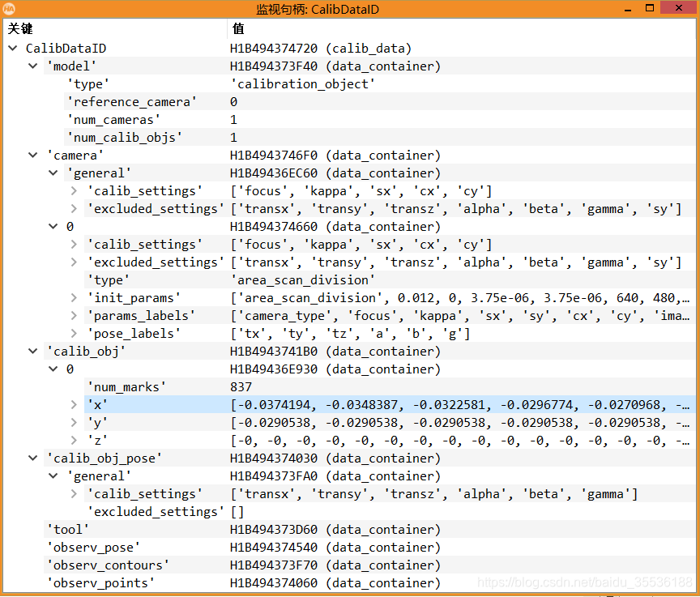Select the 'reference_camera' row

point(379,102)
